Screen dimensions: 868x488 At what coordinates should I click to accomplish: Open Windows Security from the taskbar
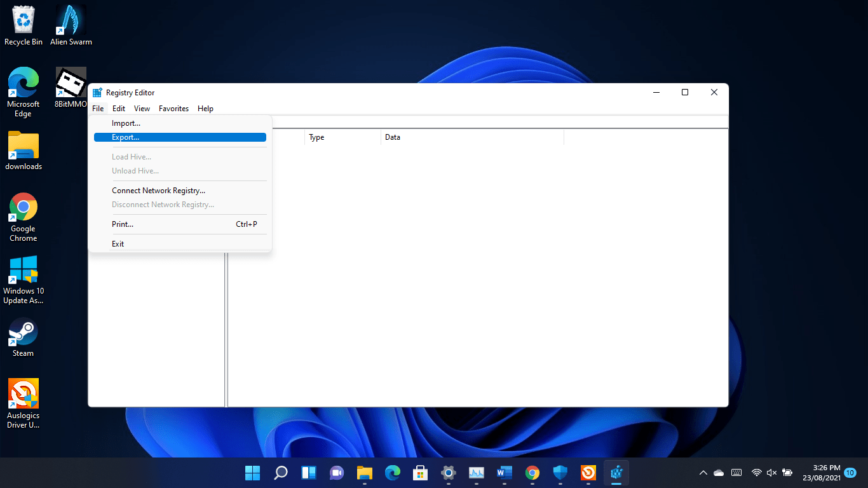[560, 473]
